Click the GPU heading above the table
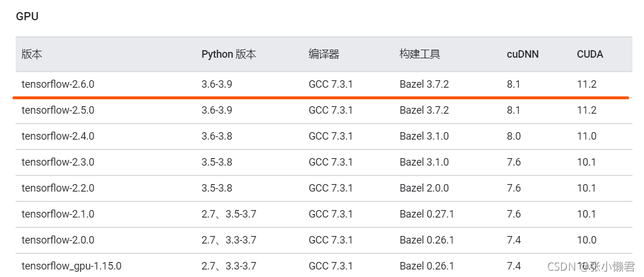 click(x=27, y=16)
